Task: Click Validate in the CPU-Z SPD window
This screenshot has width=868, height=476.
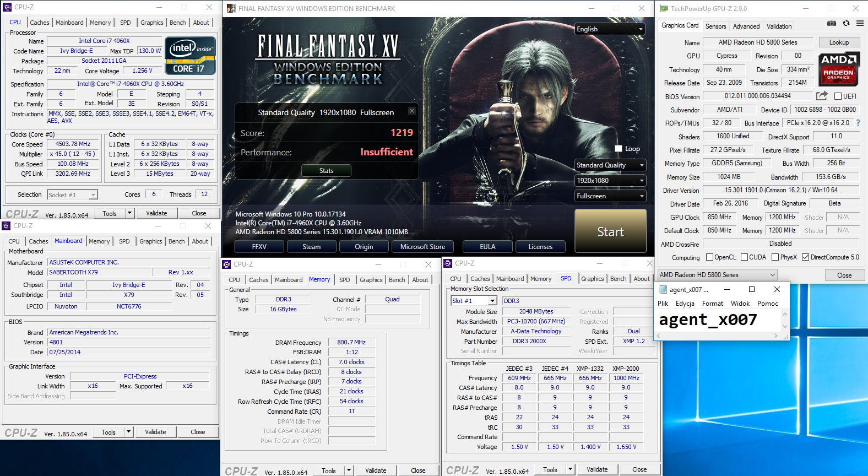Action: pos(597,469)
